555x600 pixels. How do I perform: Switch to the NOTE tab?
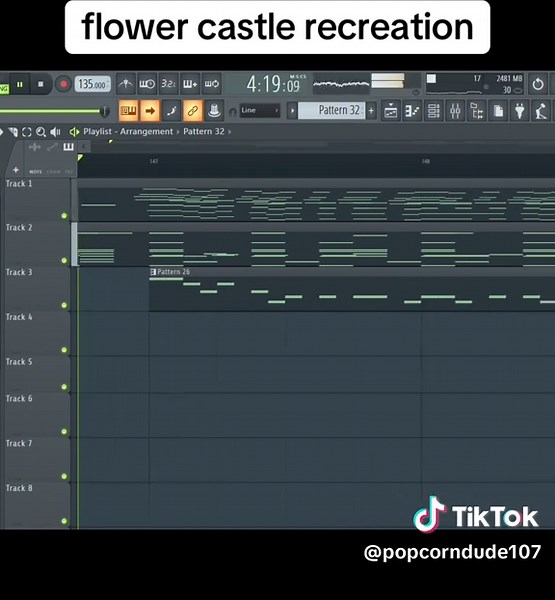click(x=36, y=172)
